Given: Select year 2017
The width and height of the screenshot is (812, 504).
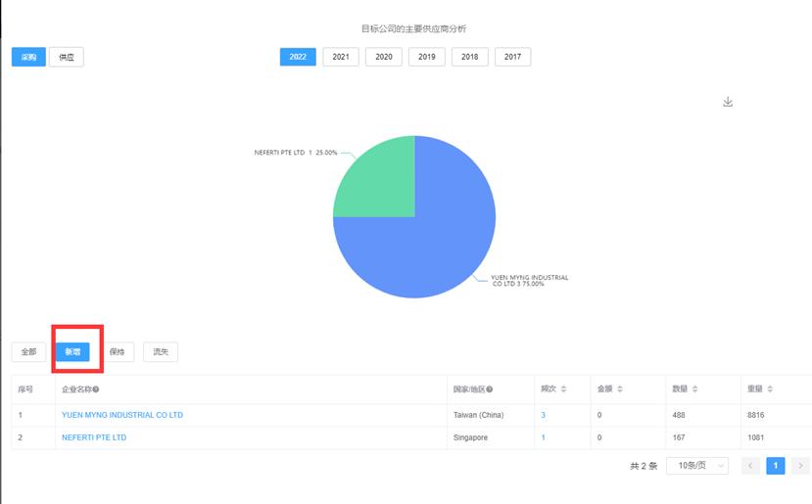Looking at the screenshot, I should pyautogui.click(x=512, y=57).
